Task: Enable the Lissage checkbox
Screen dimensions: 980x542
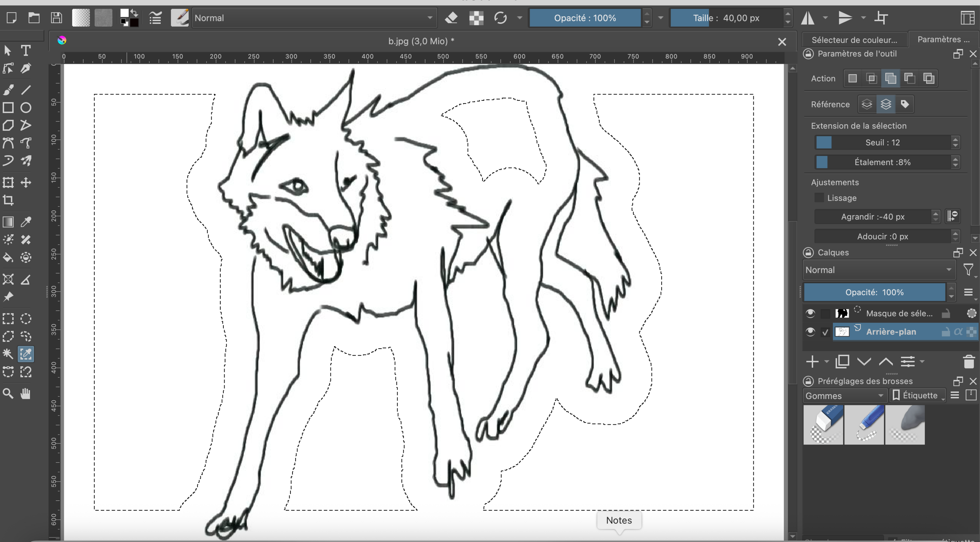Action: coord(819,198)
